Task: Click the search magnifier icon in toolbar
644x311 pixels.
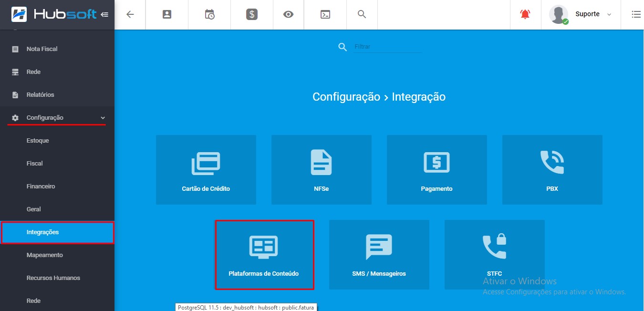Action: 362,14
